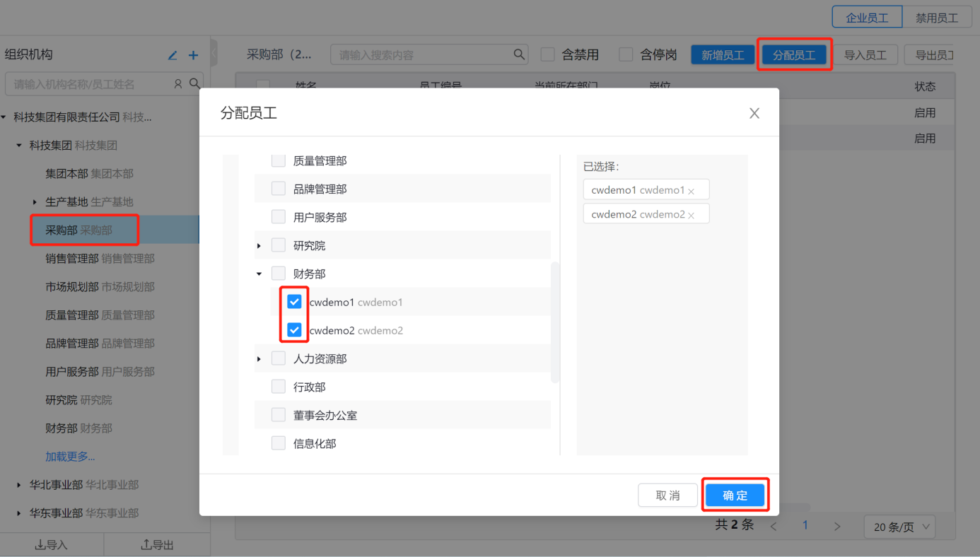Remove cwdemo1 from the selected list
Image resolution: width=980 pixels, height=557 pixels.
[692, 191]
